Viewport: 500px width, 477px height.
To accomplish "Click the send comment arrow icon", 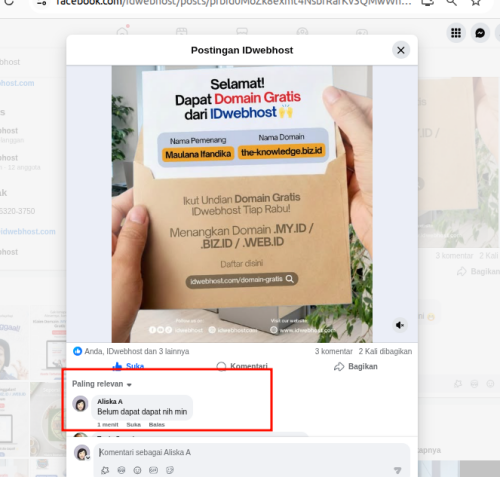I will click(x=397, y=470).
